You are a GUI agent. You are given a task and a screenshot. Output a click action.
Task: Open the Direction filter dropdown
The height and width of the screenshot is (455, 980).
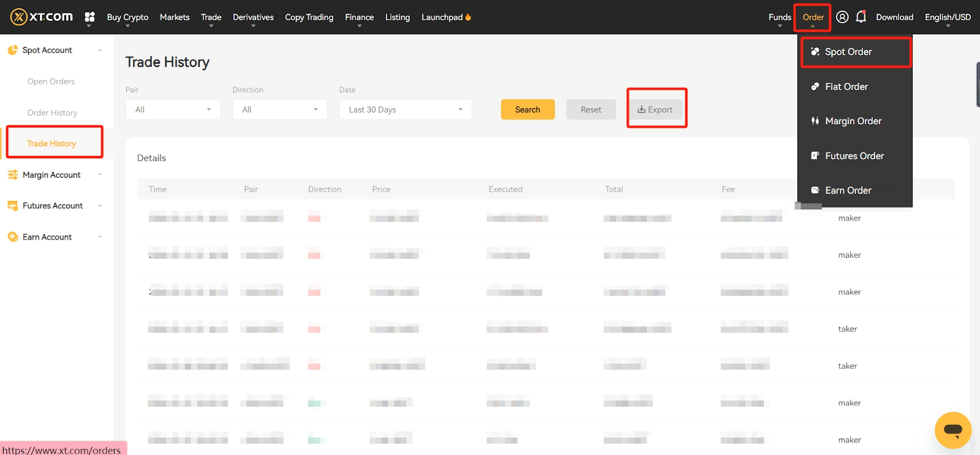(x=279, y=110)
